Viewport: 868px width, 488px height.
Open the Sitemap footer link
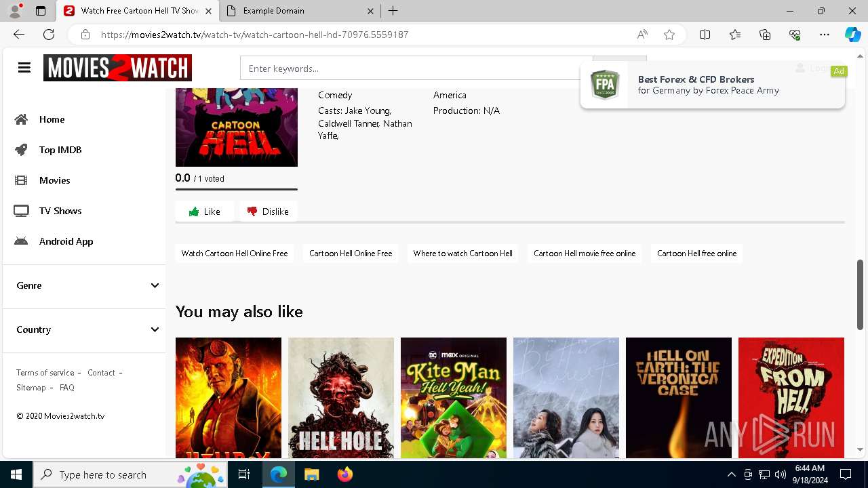31,388
